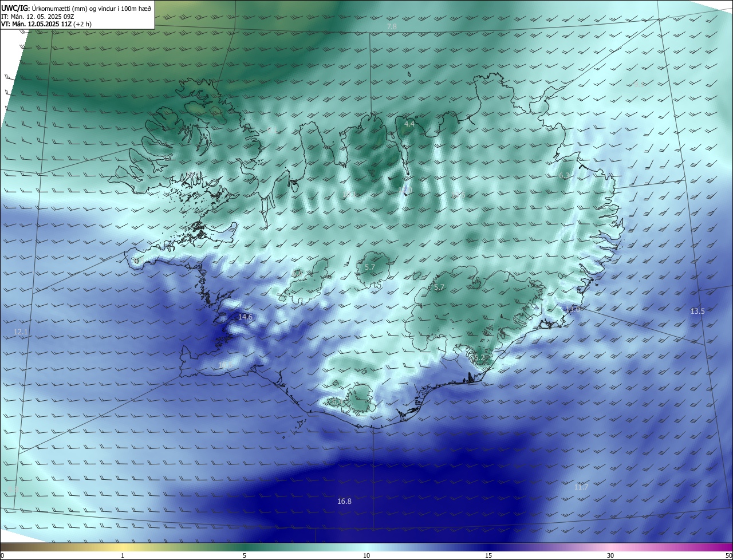The width and height of the screenshot is (733, 560).
Task: Click the 5.2 value label
Action: 479,358
